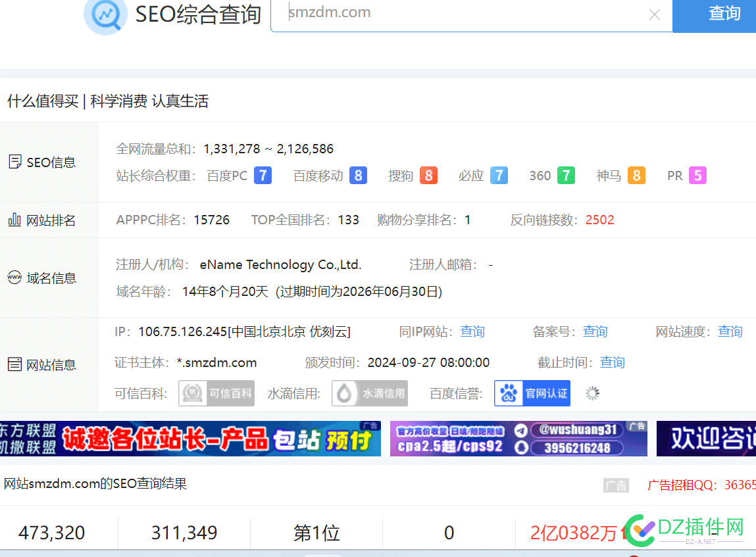Click the 百度信誉 官网认证 badge

(x=532, y=393)
